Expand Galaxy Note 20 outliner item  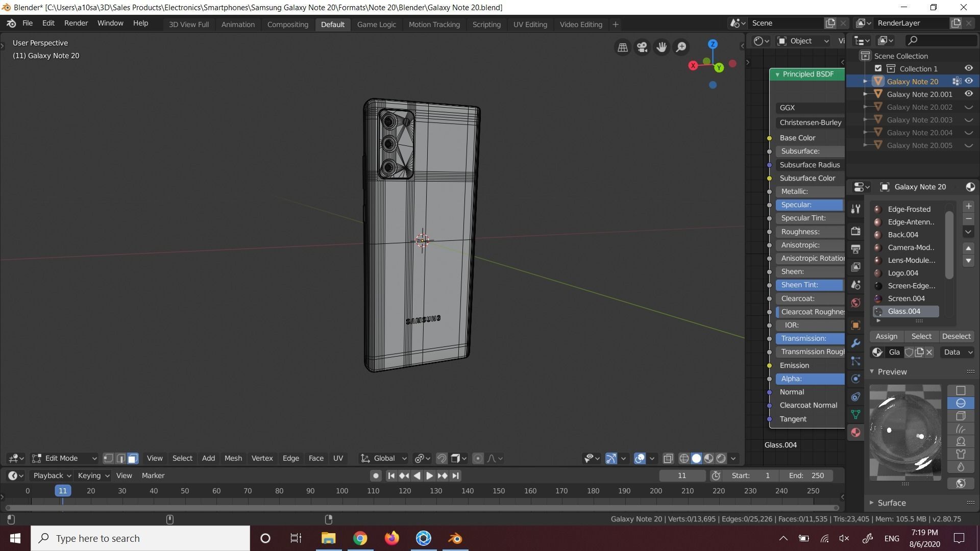(866, 81)
